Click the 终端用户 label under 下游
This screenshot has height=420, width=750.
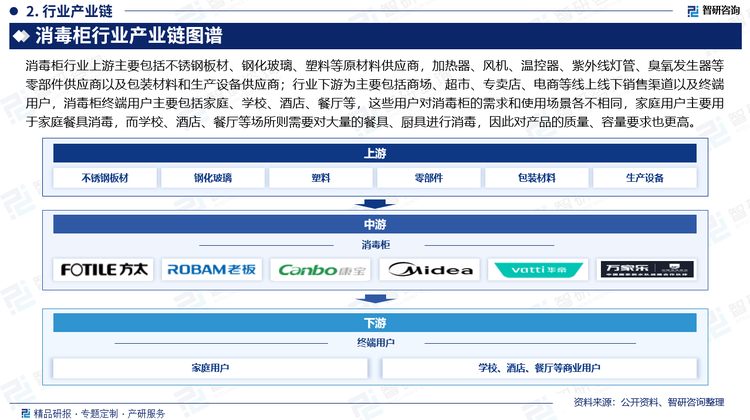point(375,343)
